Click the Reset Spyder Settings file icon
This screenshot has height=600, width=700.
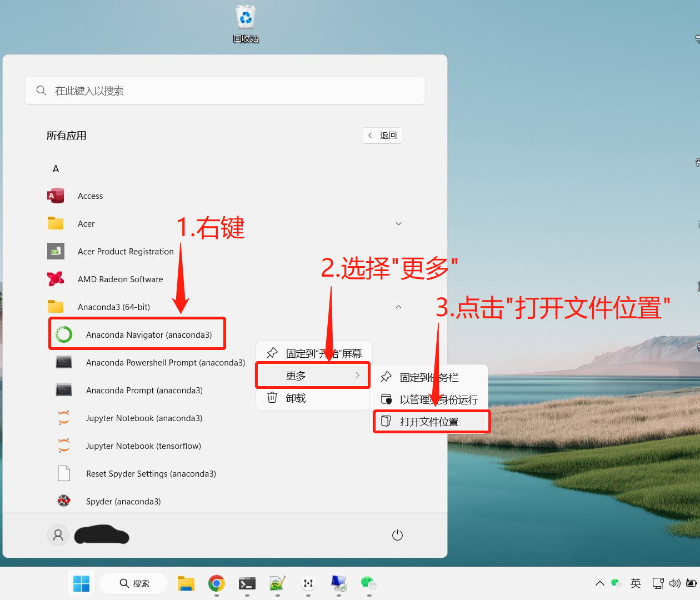click(64, 473)
